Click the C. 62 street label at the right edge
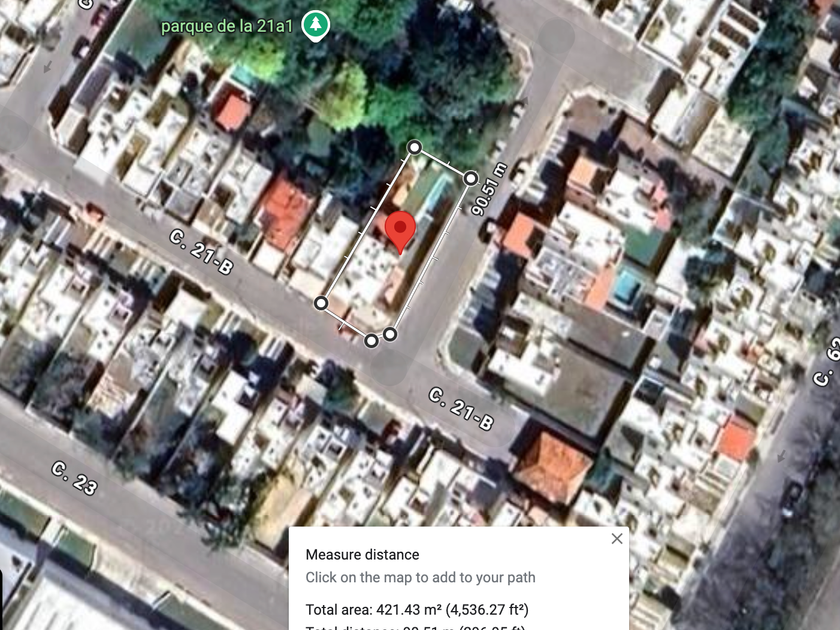 [x=827, y=363]
